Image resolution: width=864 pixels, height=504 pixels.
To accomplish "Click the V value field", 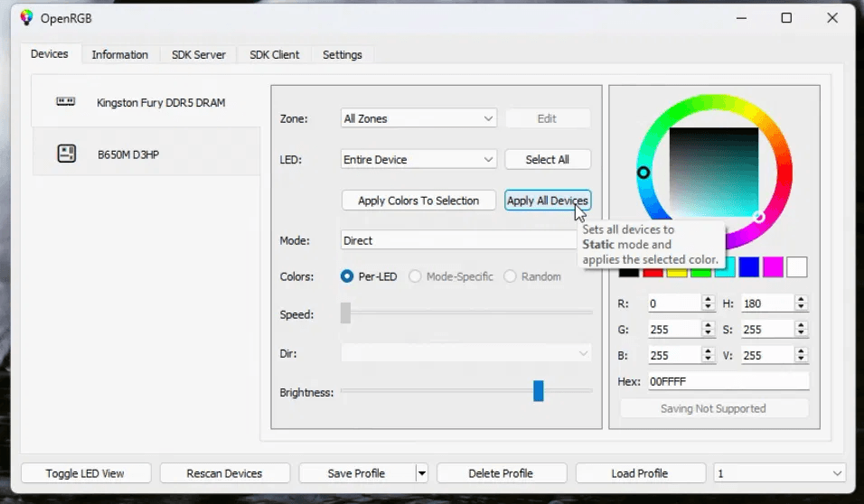I will click(x=767, y=355).
